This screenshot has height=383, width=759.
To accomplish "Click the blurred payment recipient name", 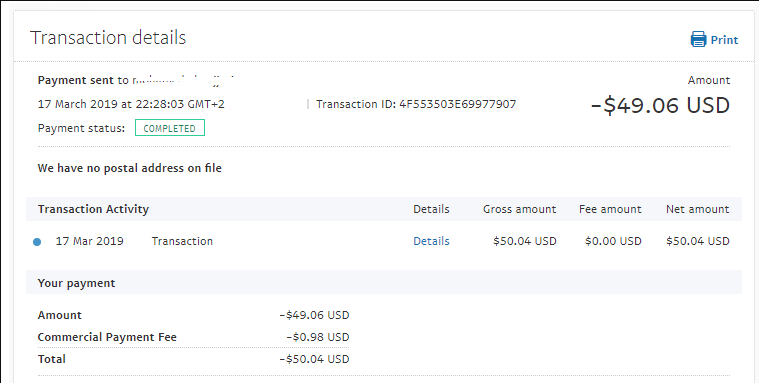I will tap(183, 80).
